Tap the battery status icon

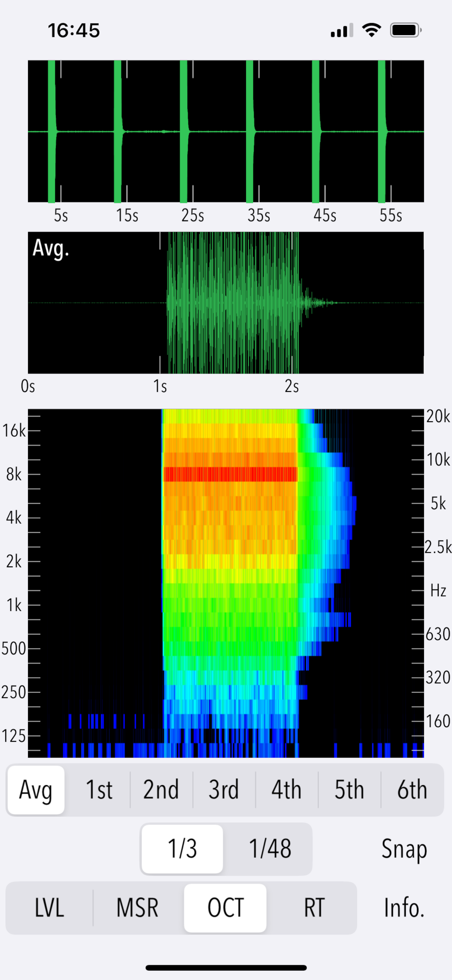tap(406, 30)
